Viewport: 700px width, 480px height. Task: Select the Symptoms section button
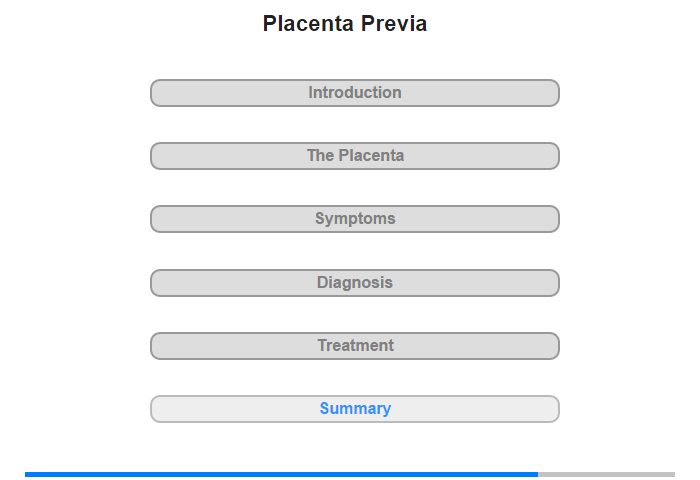click(354, 219)
